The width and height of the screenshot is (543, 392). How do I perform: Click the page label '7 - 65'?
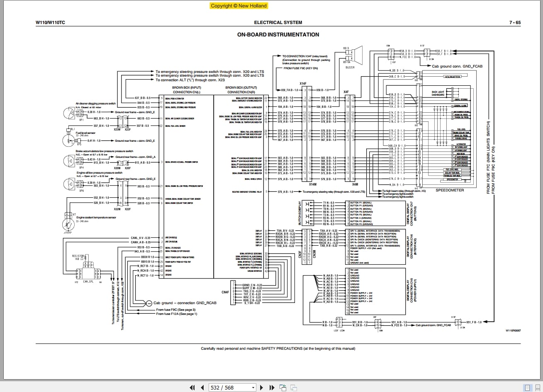515,23
